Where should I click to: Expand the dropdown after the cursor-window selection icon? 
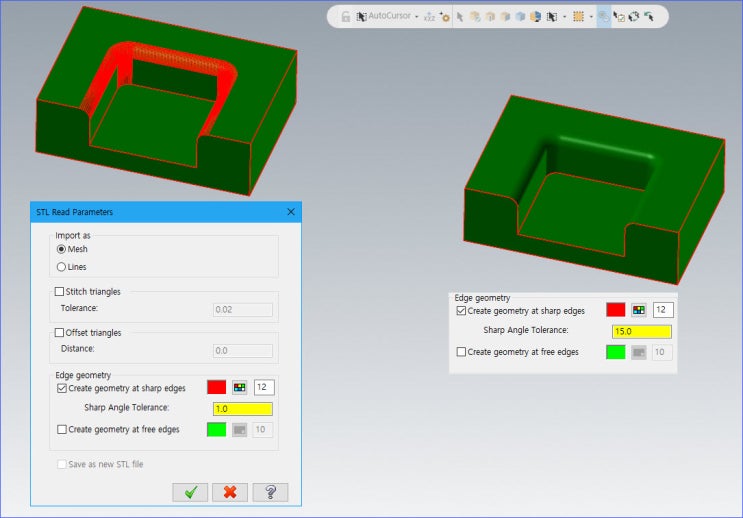coord(565,17)
